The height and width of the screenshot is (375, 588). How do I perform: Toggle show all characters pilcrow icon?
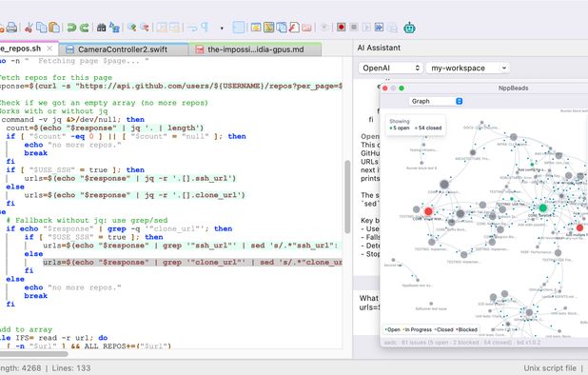tap(205, 28)
